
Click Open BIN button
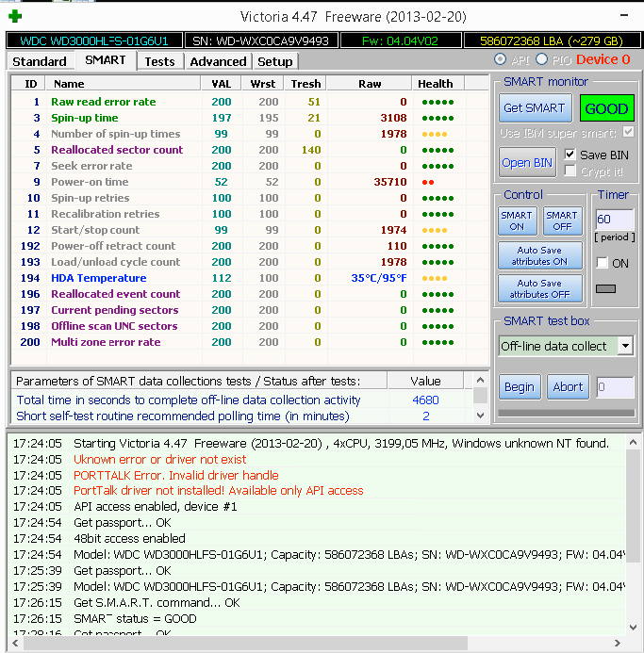click(x=527, y=162)
